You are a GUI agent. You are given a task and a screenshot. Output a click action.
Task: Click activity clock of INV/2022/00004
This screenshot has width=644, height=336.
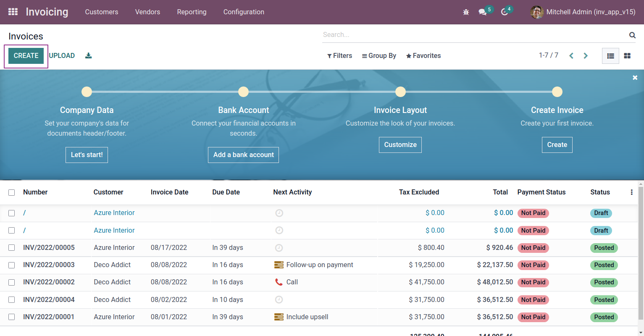279,300
